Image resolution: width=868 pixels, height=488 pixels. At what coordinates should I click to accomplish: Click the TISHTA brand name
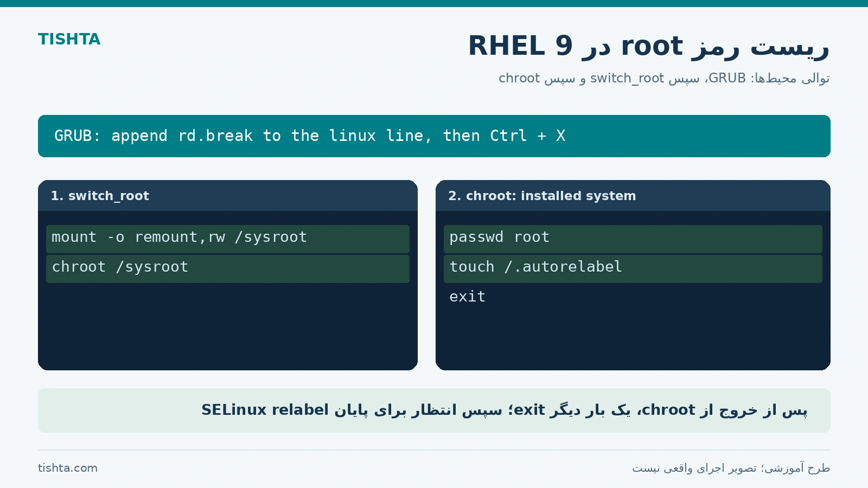point(69,40)
